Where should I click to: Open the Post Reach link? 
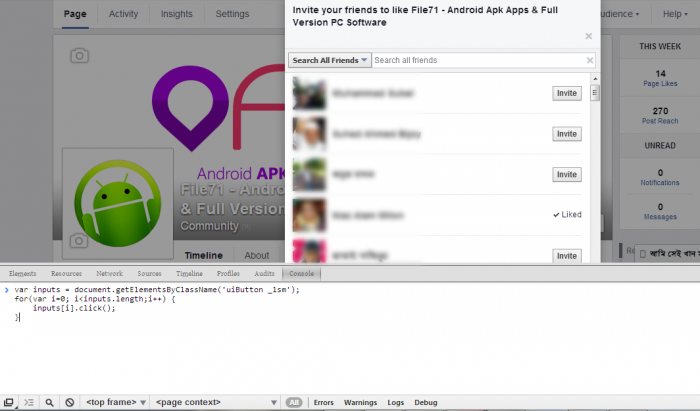pos(660,121)
